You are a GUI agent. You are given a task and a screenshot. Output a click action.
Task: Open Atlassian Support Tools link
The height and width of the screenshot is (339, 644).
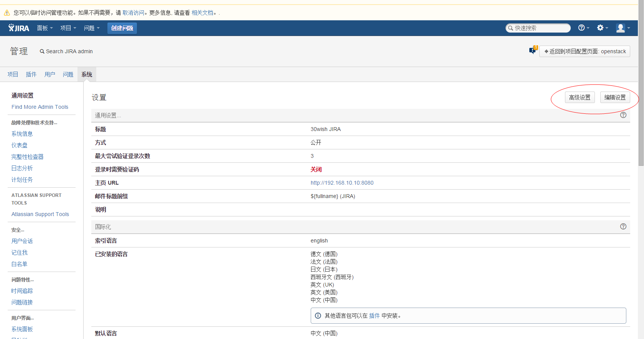(x=40, y=214)
